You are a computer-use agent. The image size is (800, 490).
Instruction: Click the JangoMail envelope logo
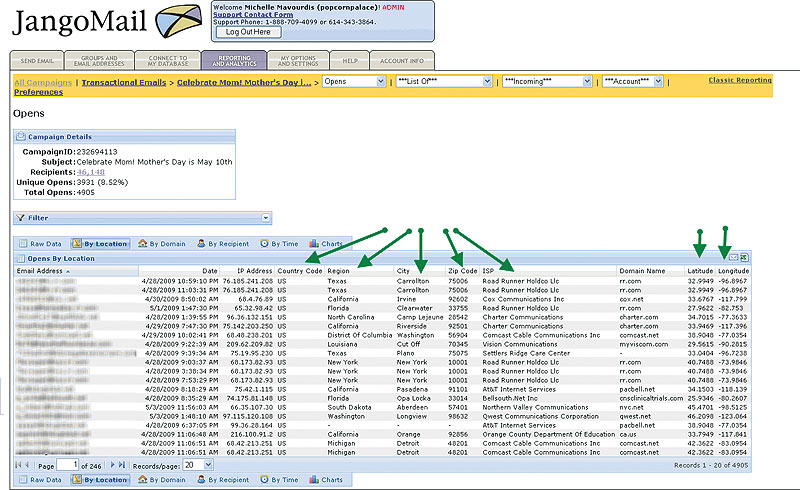(179, 21)
